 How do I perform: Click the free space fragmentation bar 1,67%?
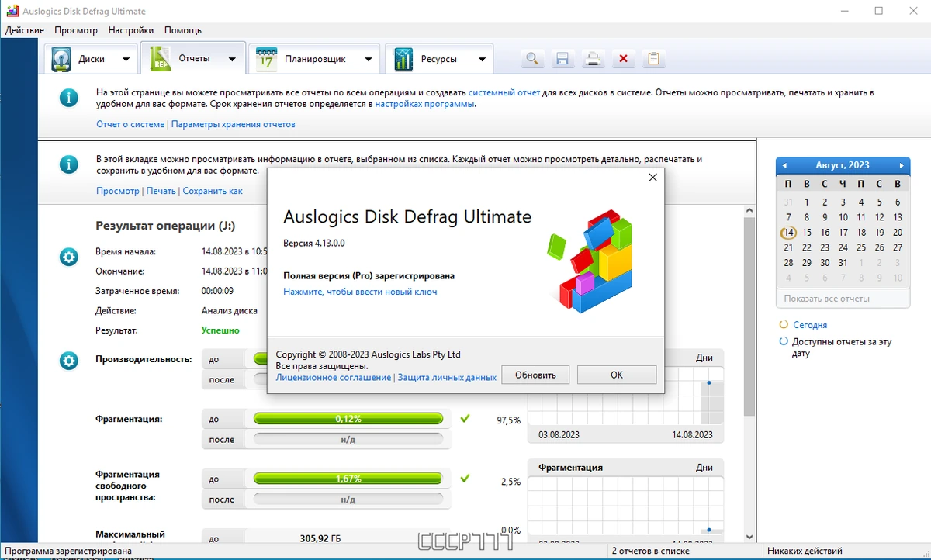(x=348, y=479)
